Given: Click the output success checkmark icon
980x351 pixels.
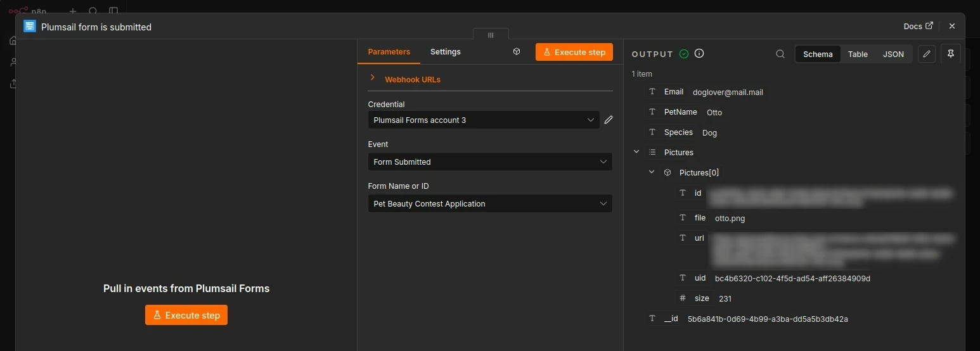Looking at the screenshot, I should 683,54.
